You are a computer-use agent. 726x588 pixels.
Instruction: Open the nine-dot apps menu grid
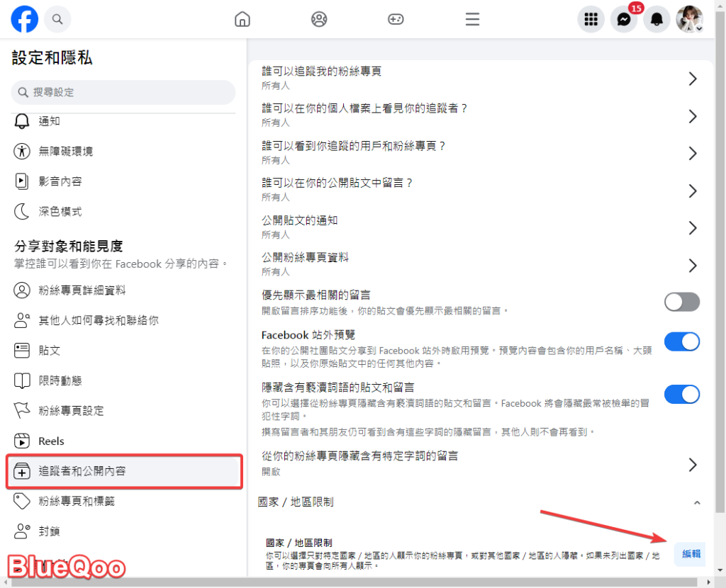(591, 19)
